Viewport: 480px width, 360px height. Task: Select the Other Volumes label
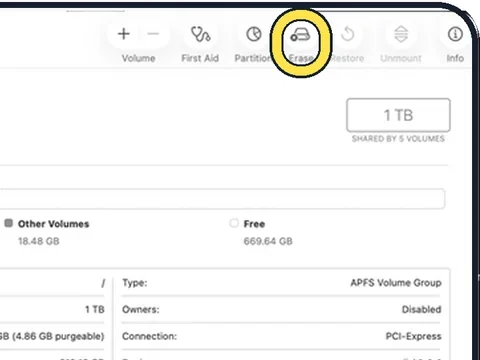click(54, 224)
